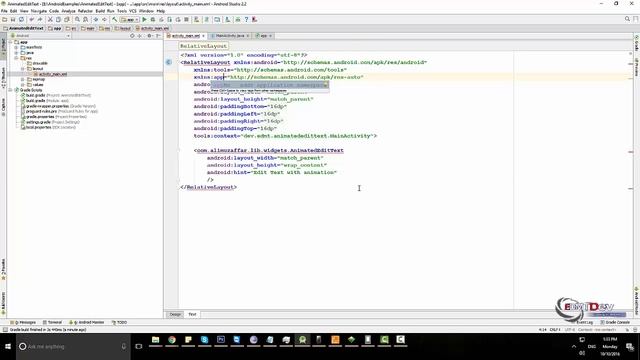Click the Cortana 'Ask me anything' search box
The height and width of the screenshot is (360, 640).
click(73, 347)
